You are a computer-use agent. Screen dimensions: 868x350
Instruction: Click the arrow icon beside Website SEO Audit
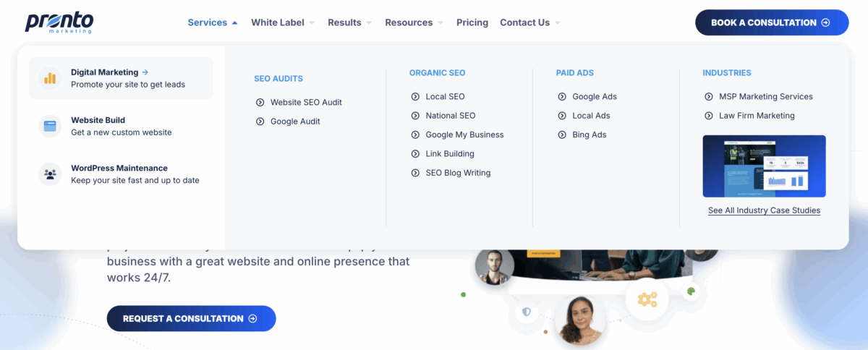260,103
